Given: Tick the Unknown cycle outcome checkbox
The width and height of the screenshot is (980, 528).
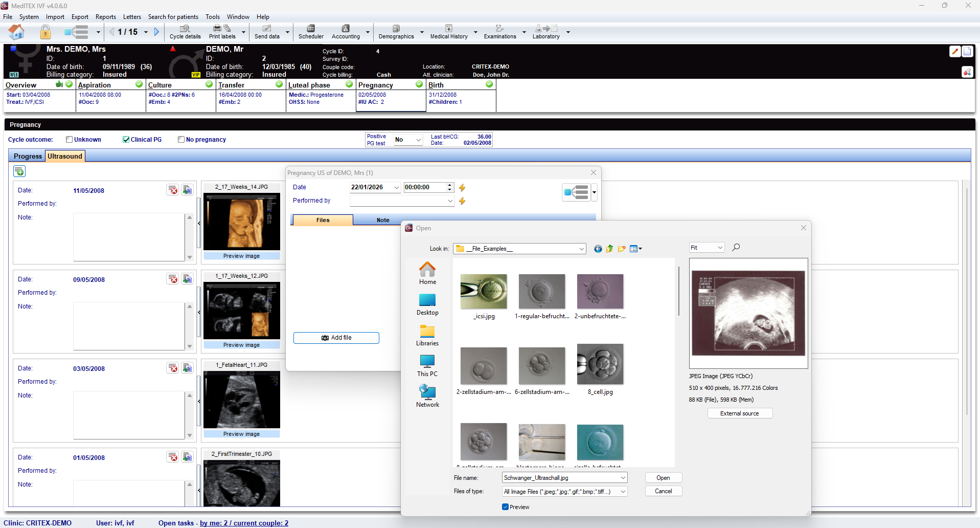Looking at the screenshot, I should pyautogui.click(x=70, y=140).
